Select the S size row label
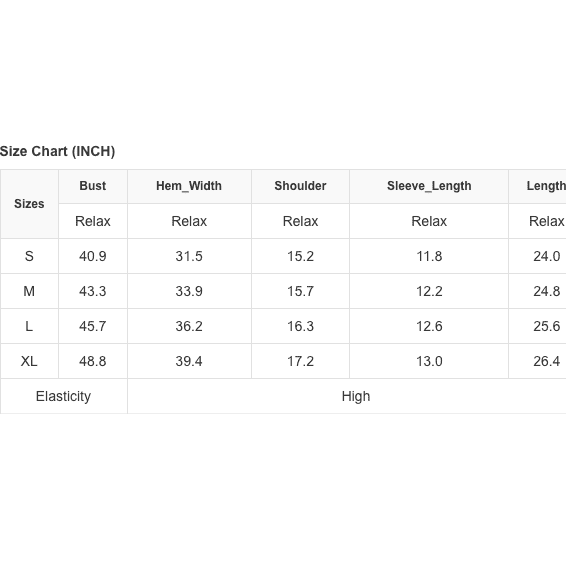566x566 pixels. pos(29,256)
